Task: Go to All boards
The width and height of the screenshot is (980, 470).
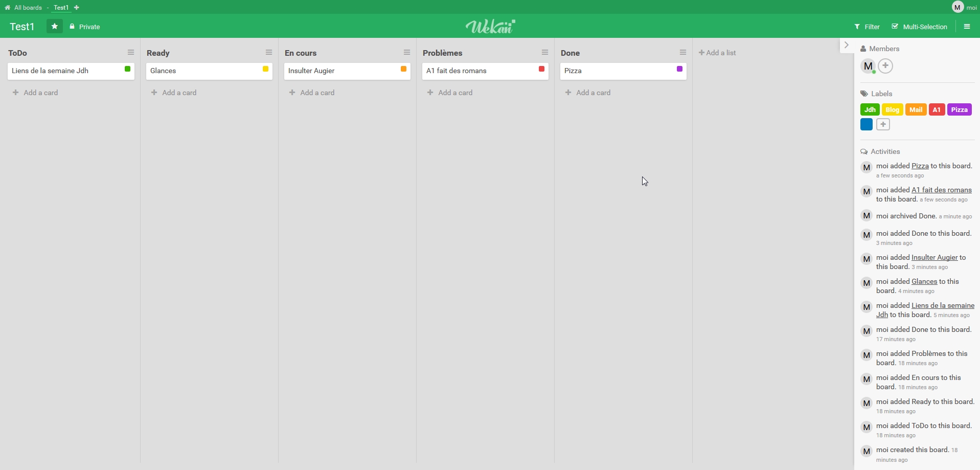Action: tap(28, 8)
